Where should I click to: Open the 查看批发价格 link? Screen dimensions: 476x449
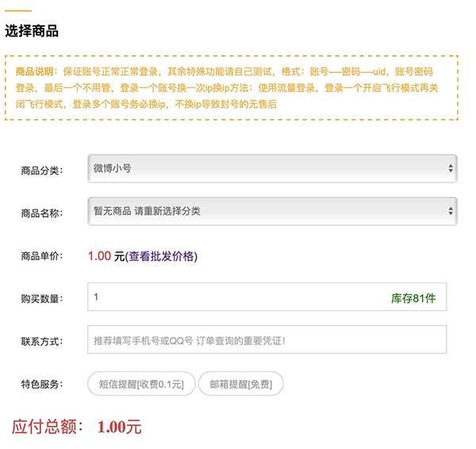click(161, 256)
